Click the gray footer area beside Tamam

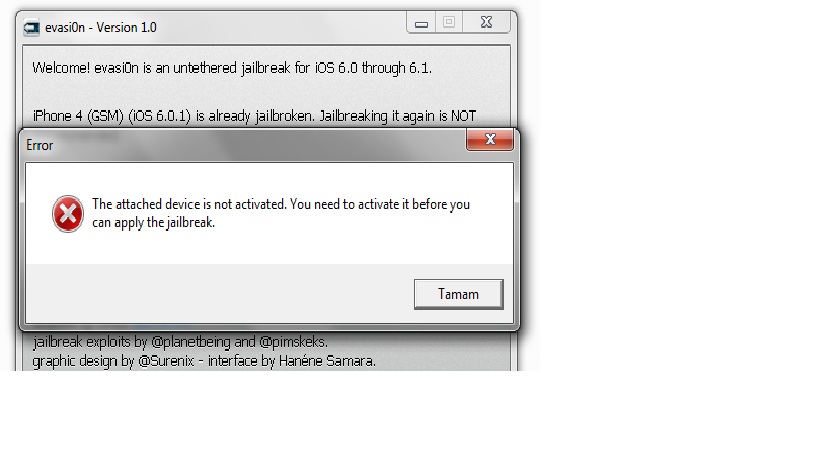pos(219,293)
